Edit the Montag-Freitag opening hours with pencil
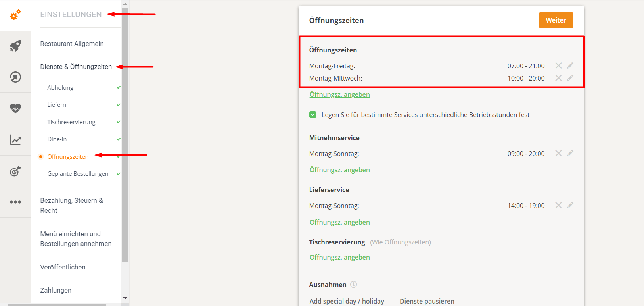Image resolution: width=644 pixels, height=306 pixels. [x=570, y=65]
